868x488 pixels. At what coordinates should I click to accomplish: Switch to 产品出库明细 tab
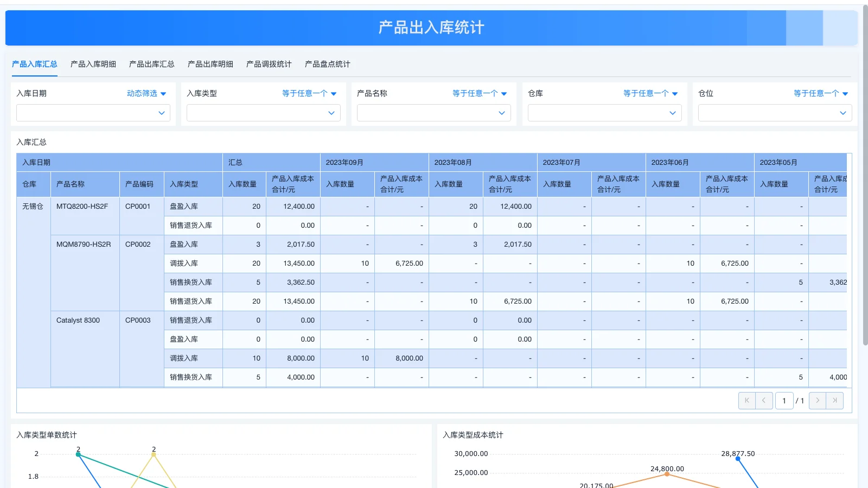pos(210,64)
